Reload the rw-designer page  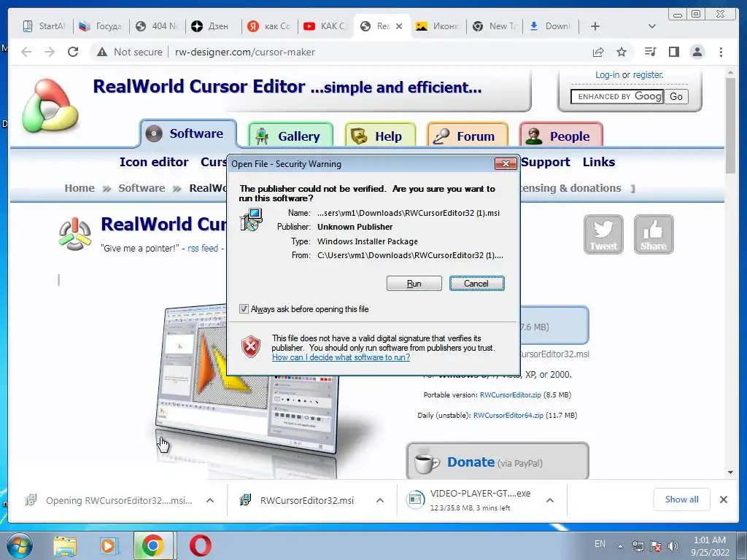pyautogui.click(x=73, y=52)
